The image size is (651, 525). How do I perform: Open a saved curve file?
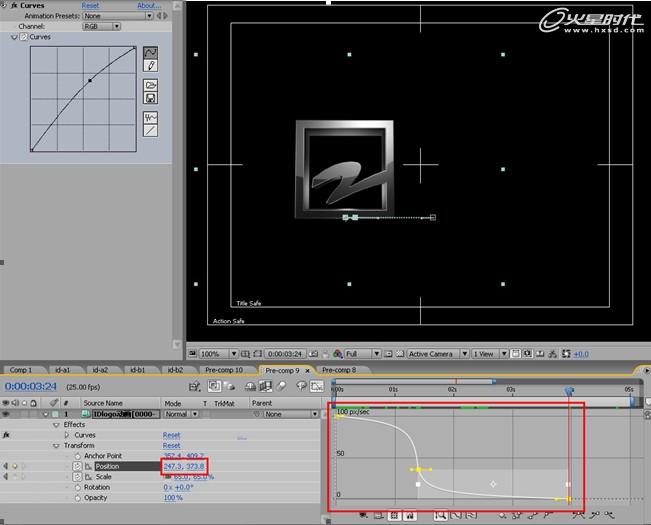tap(150, 85)
